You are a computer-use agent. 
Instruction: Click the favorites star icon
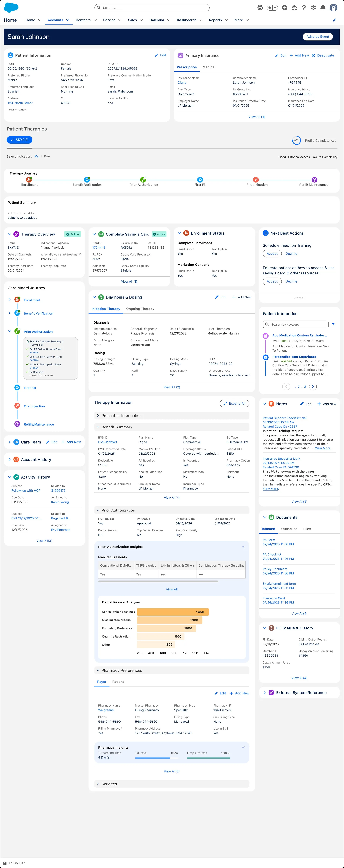point(270,8)
